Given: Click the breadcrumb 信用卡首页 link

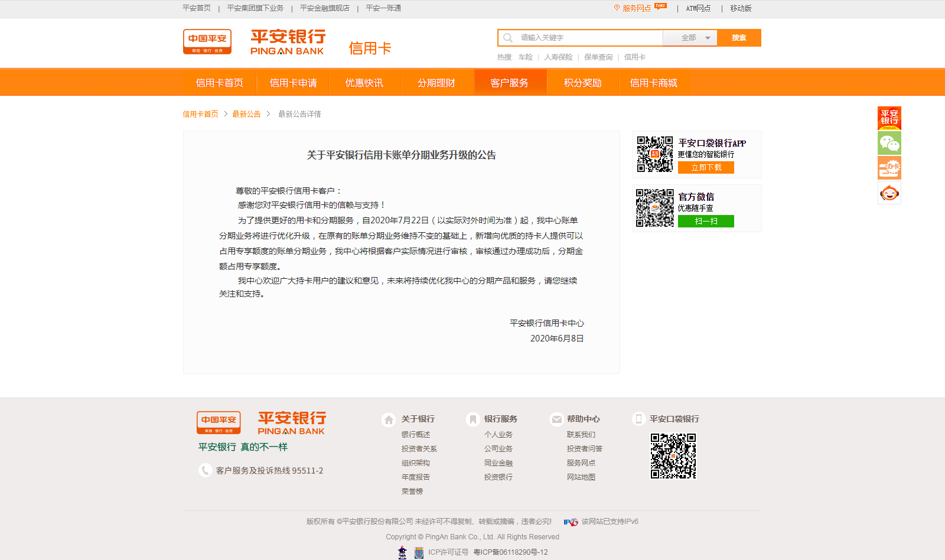Looking at the screenshot, I should [200, 114].
